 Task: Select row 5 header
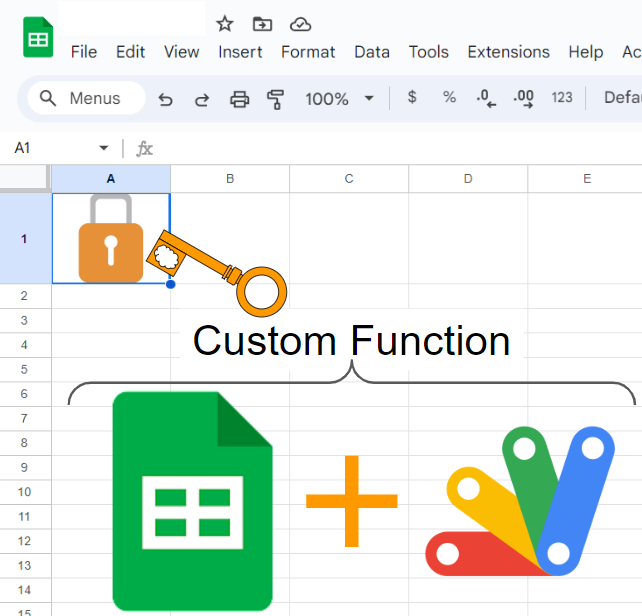pyautogui.click(x=25, y=369)
